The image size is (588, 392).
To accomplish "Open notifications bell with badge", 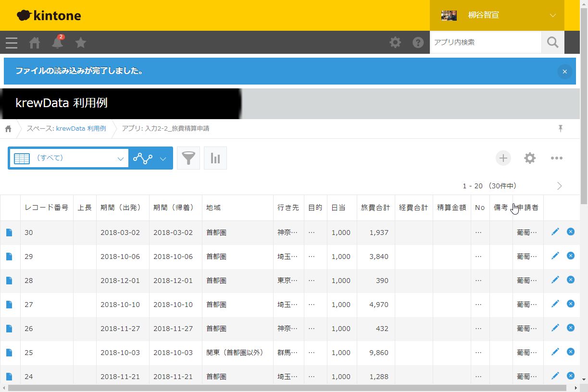I will click(58, 42).
